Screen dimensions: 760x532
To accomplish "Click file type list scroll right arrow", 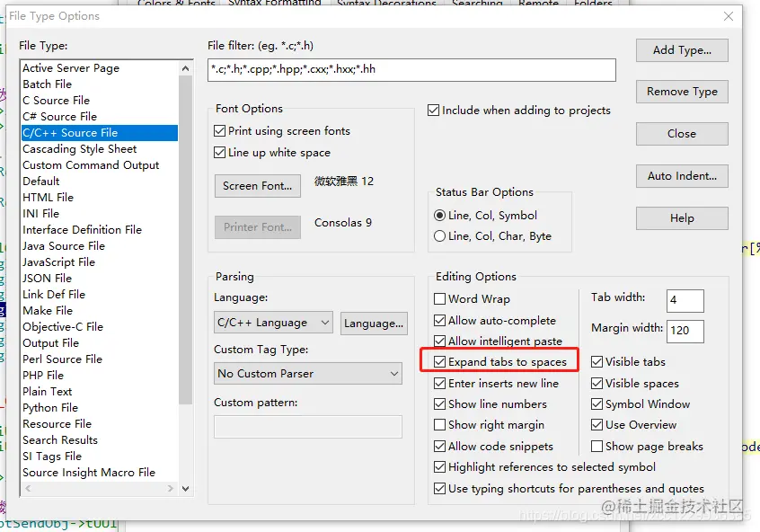I will [x=170, y=489].
